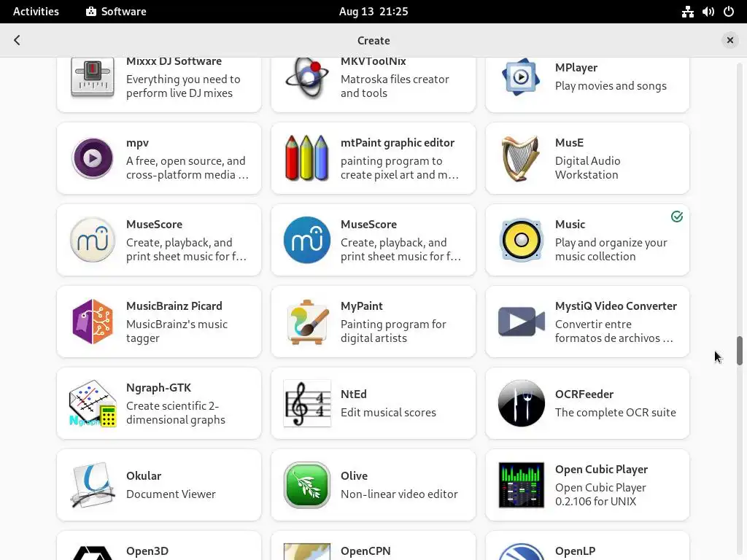Click the Music yellow speaker icon
This screenshot has height=560, width=747.
(521, 239)
